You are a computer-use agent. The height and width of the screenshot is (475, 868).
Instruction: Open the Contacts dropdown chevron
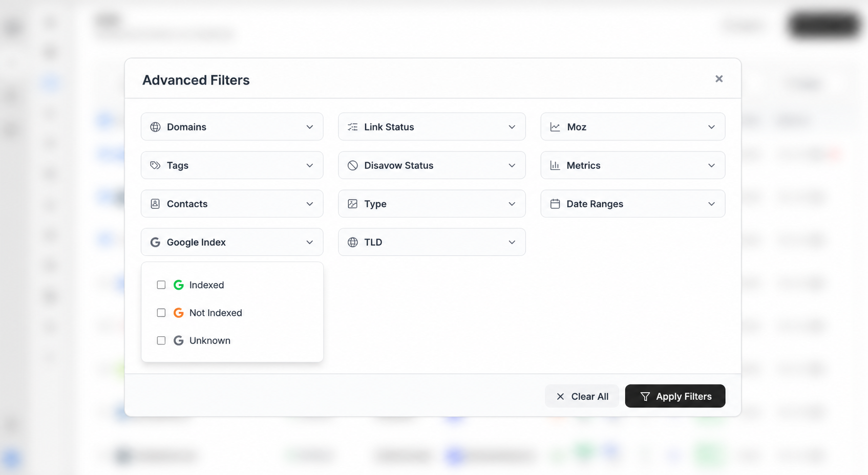click(x=310, y=204)
